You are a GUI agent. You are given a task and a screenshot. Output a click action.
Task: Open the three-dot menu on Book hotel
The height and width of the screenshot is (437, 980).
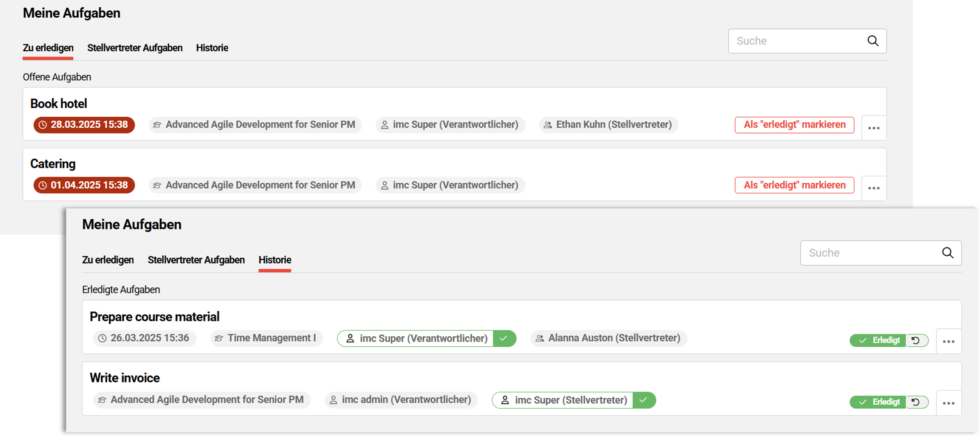point(874,128)
